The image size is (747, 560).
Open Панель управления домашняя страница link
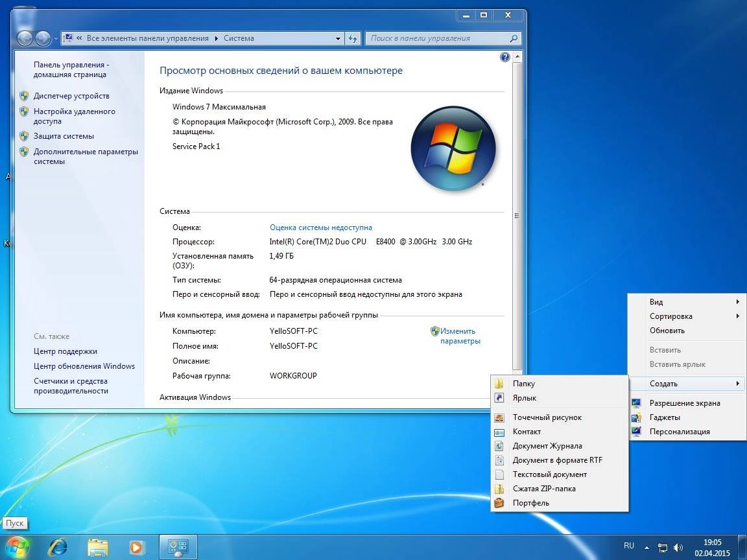pos(71,70)
